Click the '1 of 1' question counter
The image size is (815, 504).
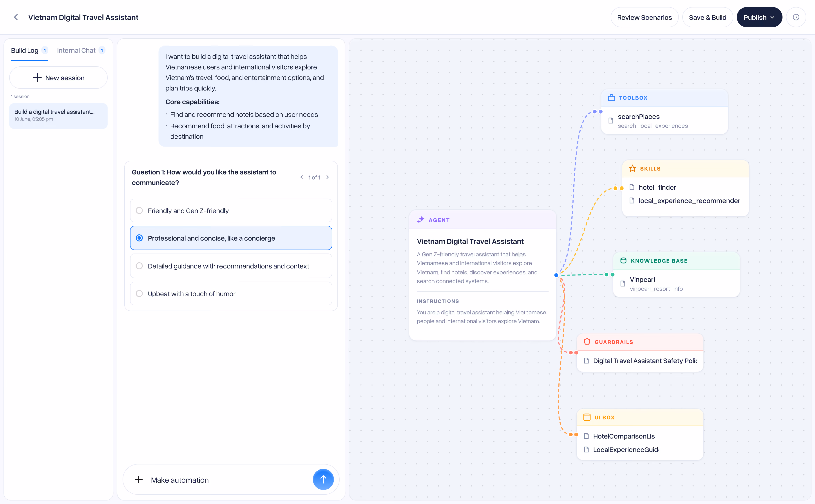pos(314,177)
